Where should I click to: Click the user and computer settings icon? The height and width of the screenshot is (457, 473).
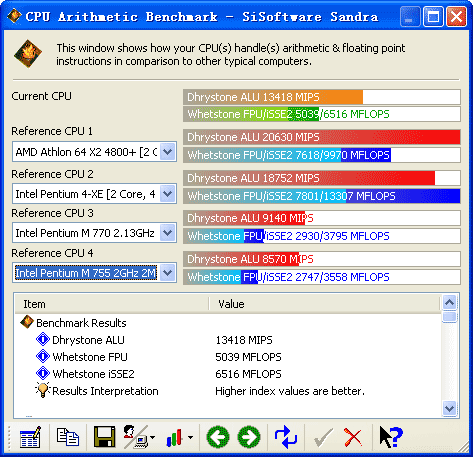point(135,437)
